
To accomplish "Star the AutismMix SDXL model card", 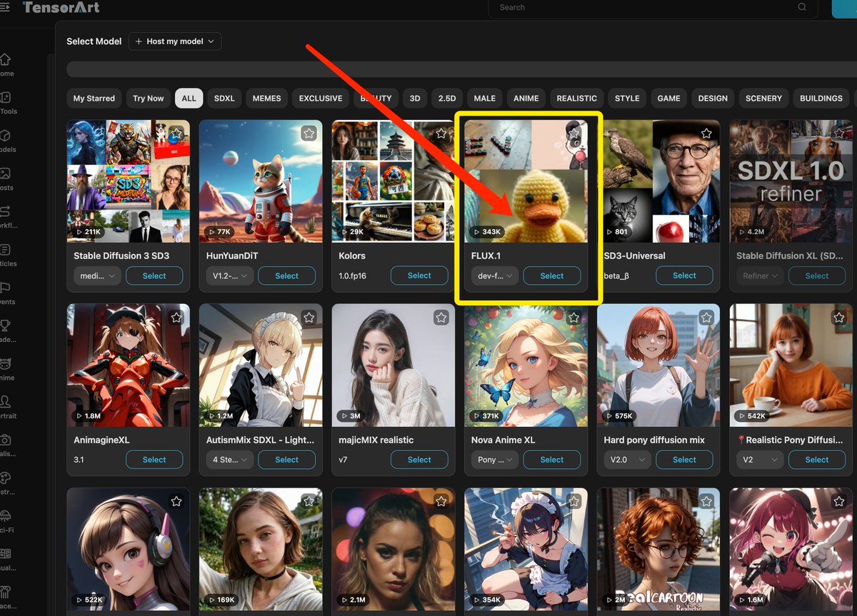I will [309, 318].
